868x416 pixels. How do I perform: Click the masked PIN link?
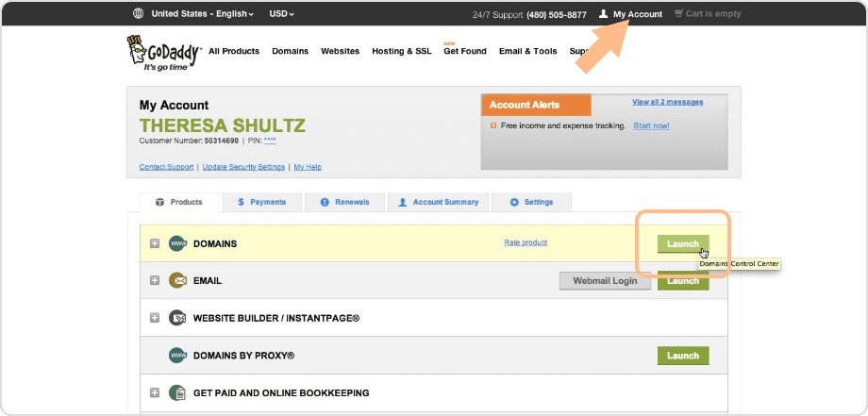tap(270, 141)
